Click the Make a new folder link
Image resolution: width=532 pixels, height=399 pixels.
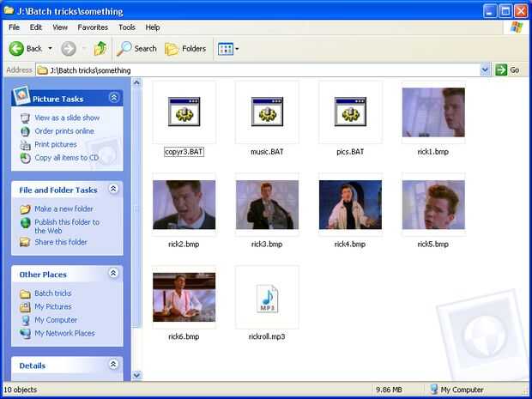(63, 209)
